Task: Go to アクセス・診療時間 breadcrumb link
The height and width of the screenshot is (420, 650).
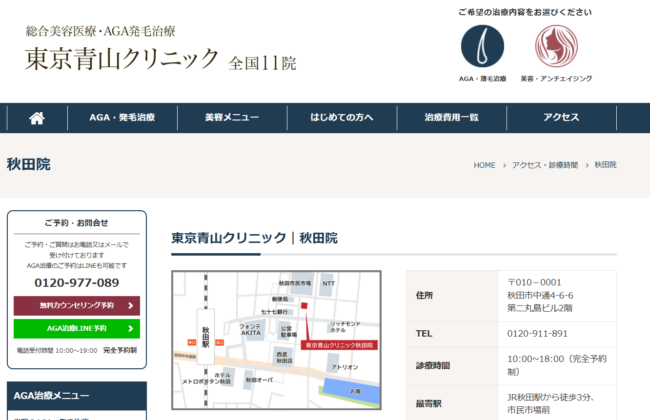Action: 545,165
